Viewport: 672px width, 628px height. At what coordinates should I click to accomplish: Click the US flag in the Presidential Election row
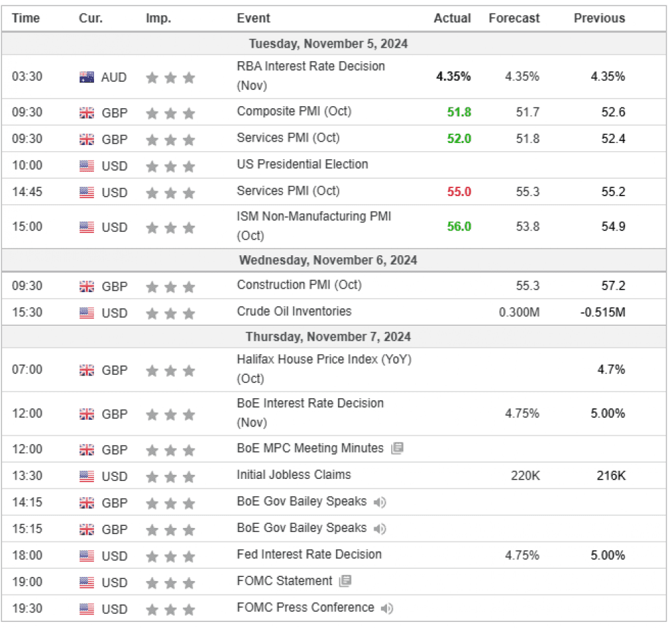[x=87, y=166]
